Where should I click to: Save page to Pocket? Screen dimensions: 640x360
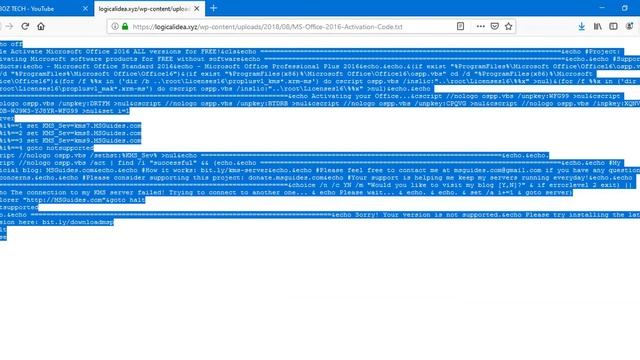point(494,27)
